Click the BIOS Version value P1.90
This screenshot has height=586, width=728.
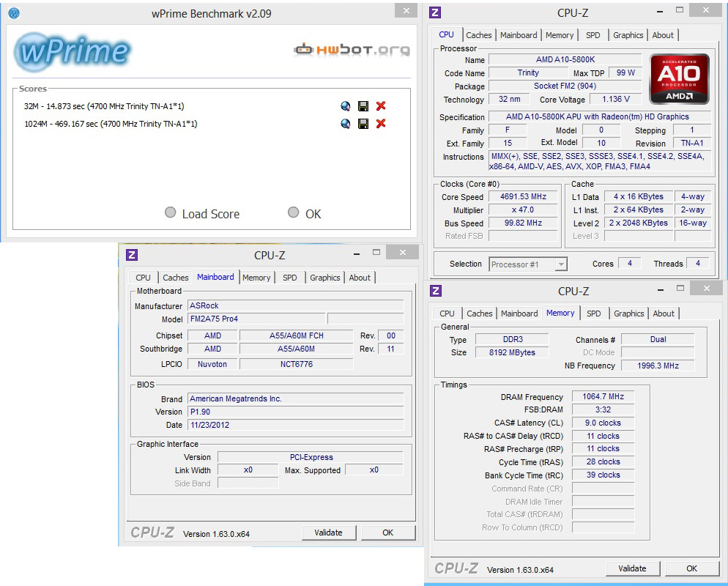295,412
